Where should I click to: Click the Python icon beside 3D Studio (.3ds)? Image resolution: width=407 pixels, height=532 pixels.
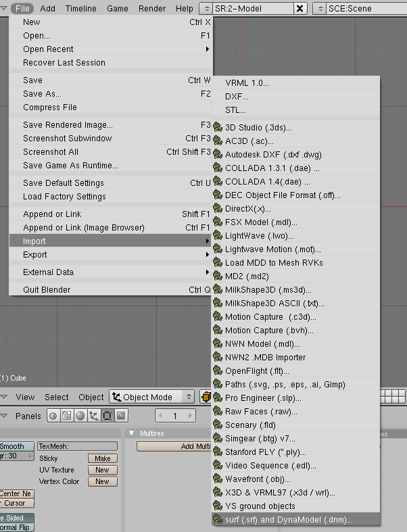tap(218, 127)
